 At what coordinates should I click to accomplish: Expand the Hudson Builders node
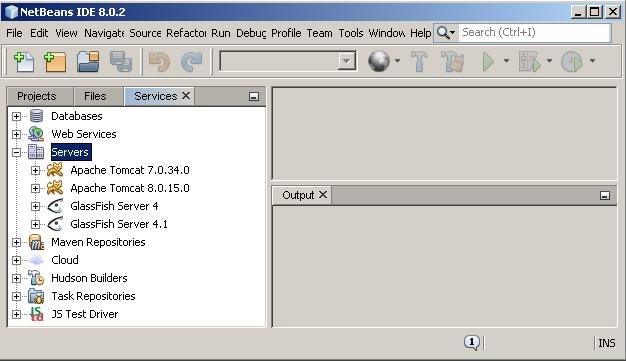[x=16, y=278]
